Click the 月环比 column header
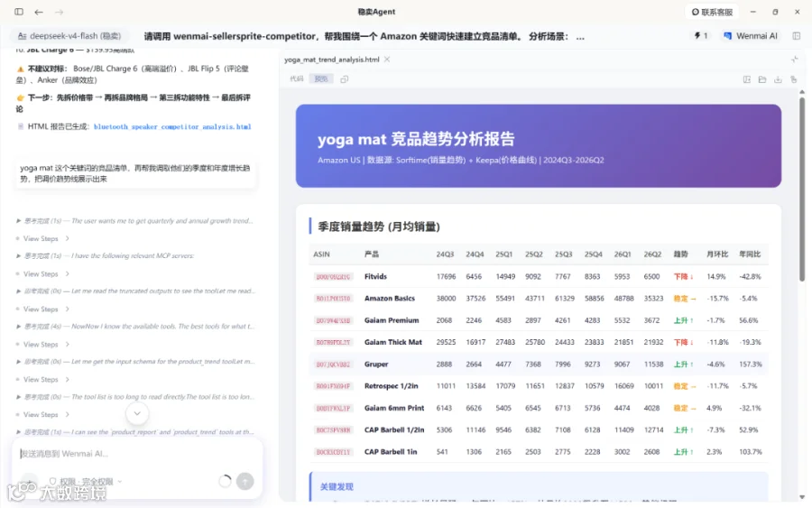Image resolution: width=812 pixels, height=508 pixels. (717, 254)
